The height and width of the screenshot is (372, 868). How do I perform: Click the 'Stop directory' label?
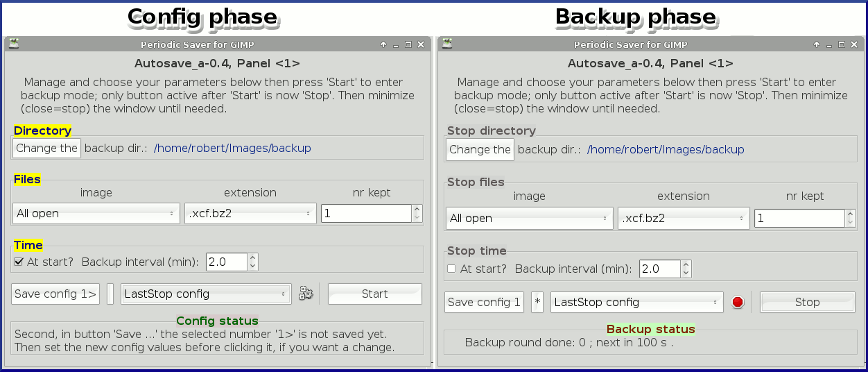492,130
